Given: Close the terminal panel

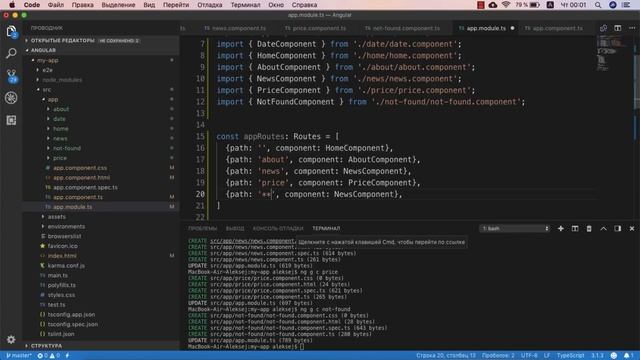Looking at the screenshot, I should pyautogui.click(x=632, y=229).
